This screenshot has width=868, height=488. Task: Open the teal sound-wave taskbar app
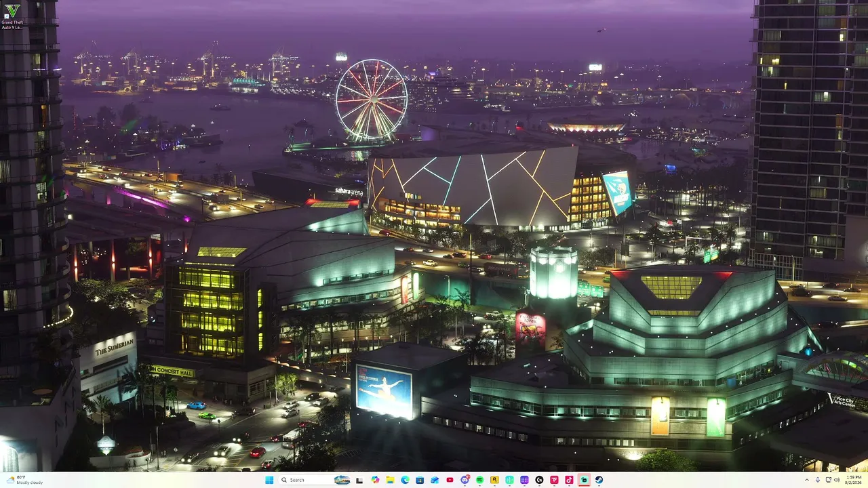tap(509, 480)
